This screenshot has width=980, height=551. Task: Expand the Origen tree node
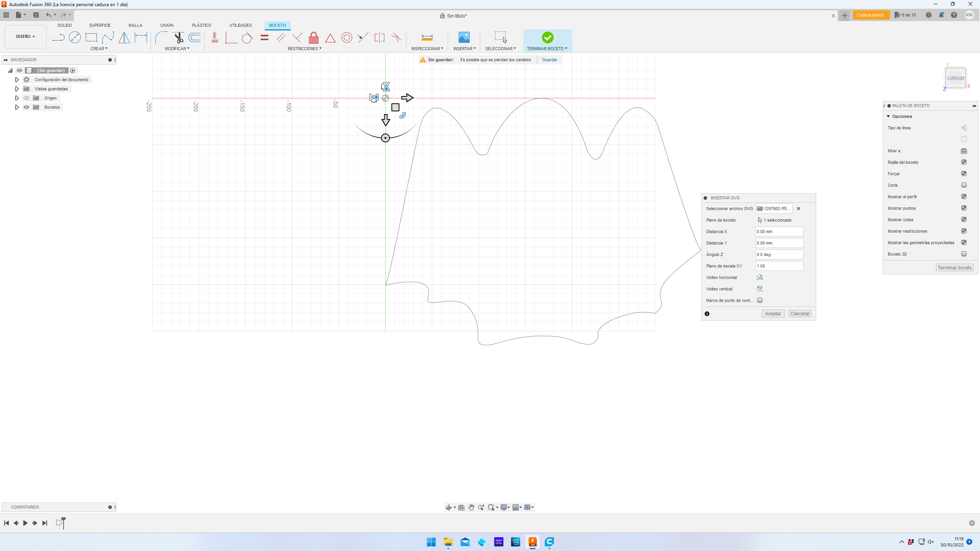click(17, 98)
